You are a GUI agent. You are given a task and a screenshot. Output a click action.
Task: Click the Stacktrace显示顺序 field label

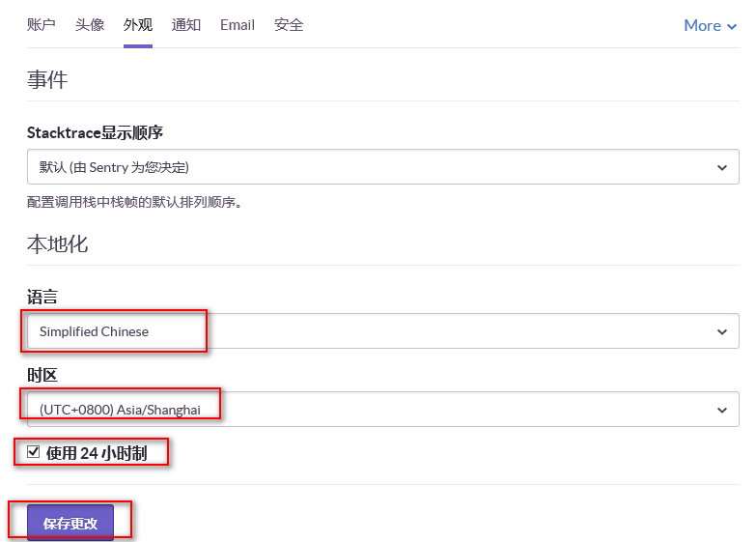coord(95,132)
